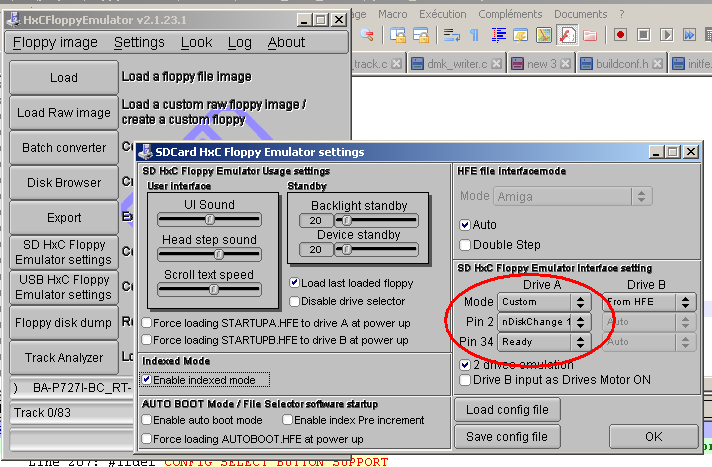Click the unsaved red disk icon on new 3 tab

tap(517, 64)
